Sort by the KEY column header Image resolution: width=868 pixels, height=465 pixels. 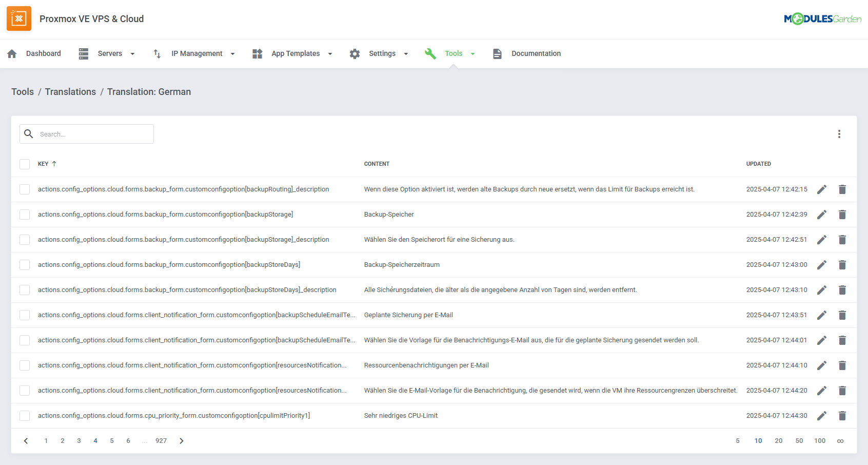tap(43, 164)
